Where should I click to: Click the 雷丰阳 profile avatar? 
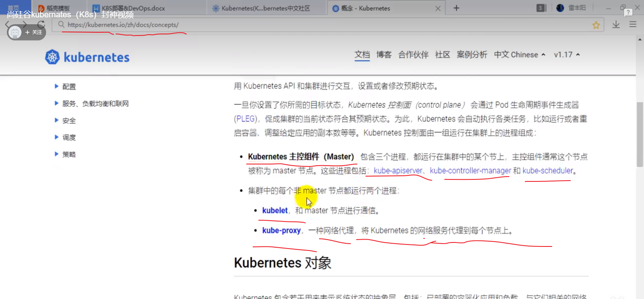click(x=560, y=8)
